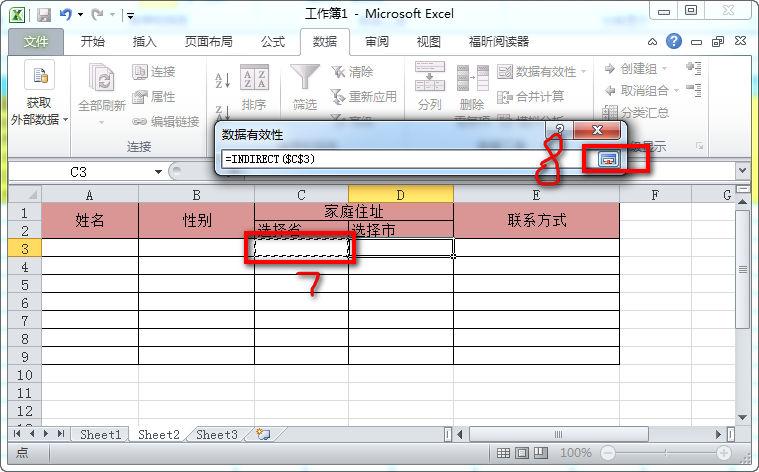
Task: Expand the Name Box dropdown arrow
Action: pyautogui.click(x=158, y=172)
